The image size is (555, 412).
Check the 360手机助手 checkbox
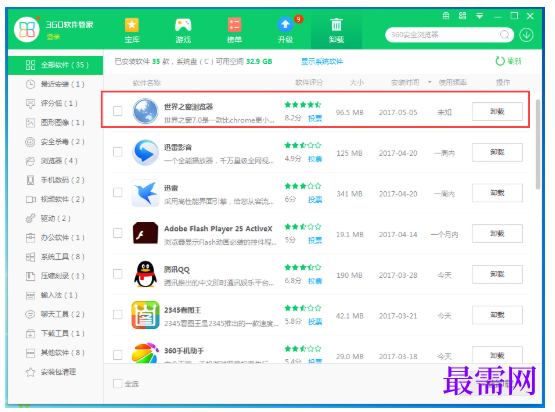point(118,355)
